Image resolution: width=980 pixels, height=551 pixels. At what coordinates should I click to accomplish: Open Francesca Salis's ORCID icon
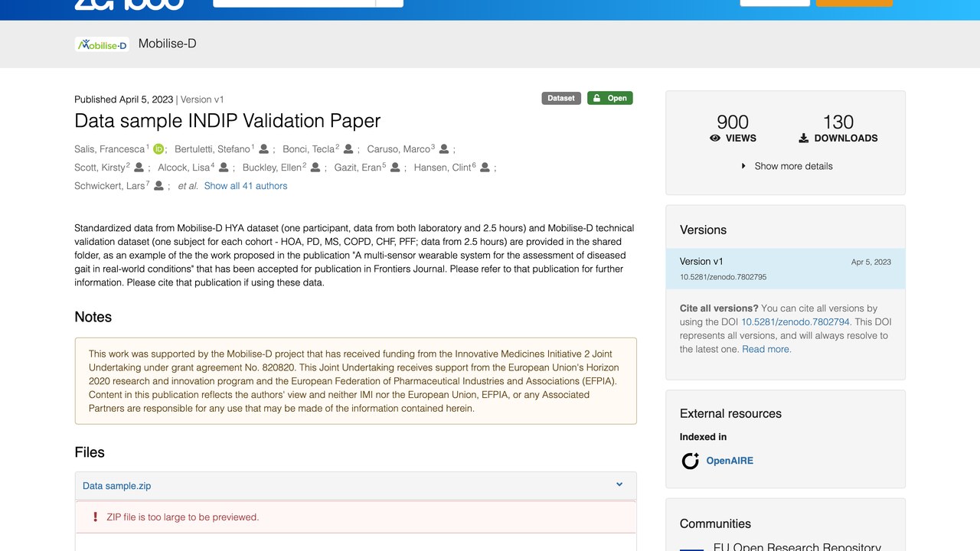tap(158, 149)
